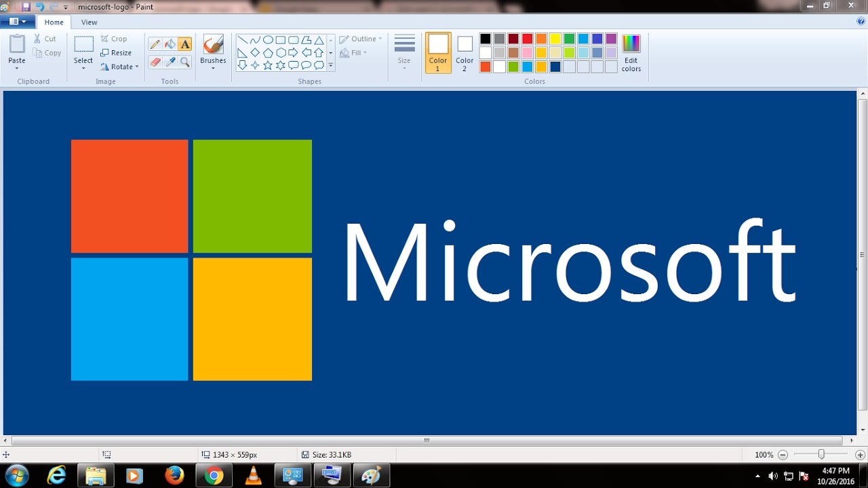Open the Windows Start menu
The width and height of the screenshot is (868, 488).
[x=16, y=476]
